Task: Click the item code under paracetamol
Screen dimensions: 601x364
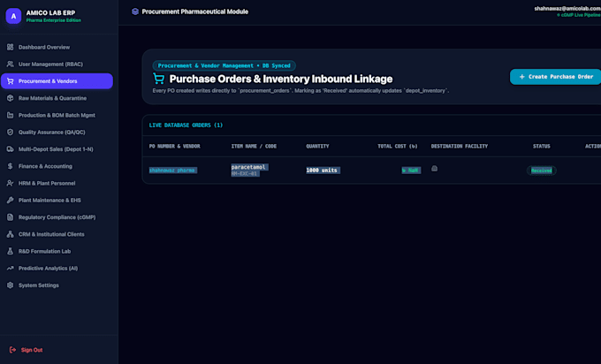Action: [x=244, y=173]
